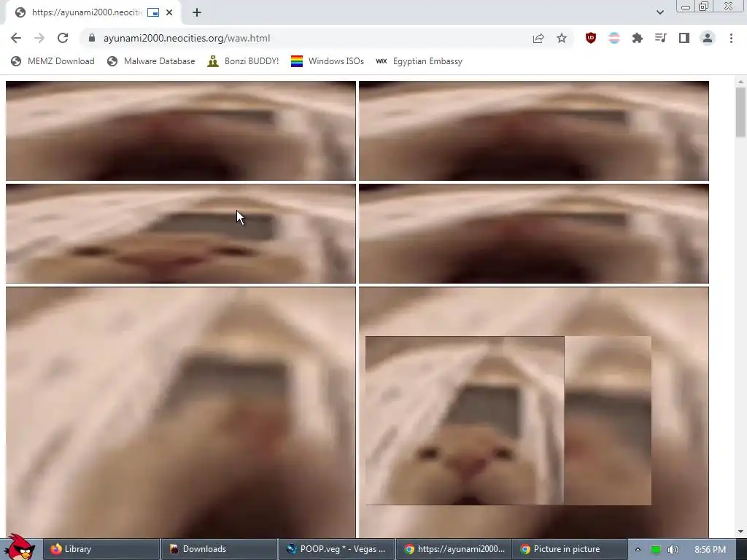The height and width of the screenshot is (560, 747).
Task: Share this page icon
Action: pyautogui.click(x=538, y=38)
